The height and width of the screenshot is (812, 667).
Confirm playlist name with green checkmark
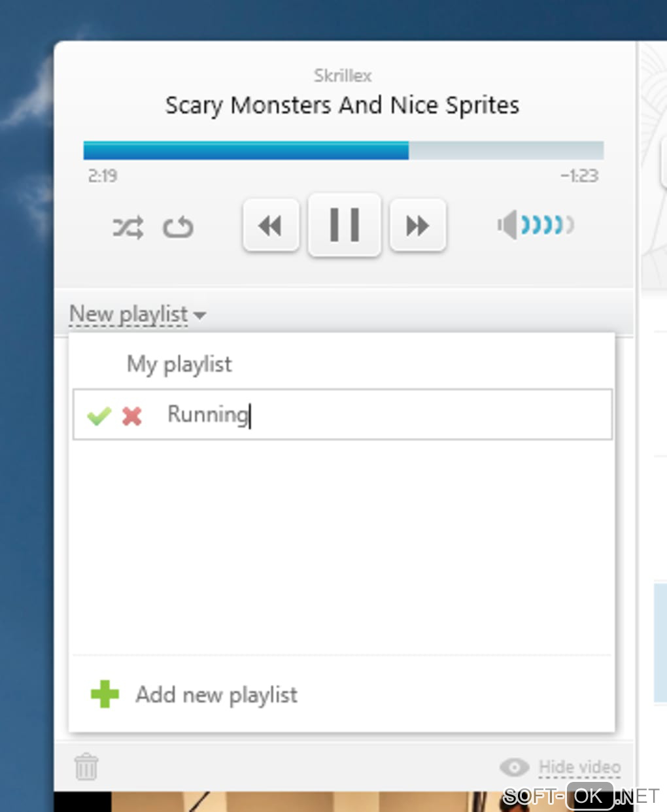[x=99, y=416]
